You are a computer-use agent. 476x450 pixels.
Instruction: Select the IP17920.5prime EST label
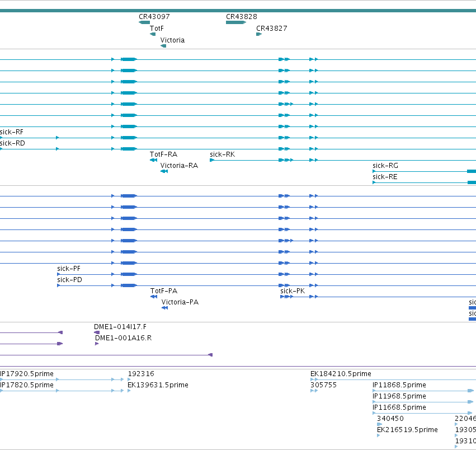point(27,374)
